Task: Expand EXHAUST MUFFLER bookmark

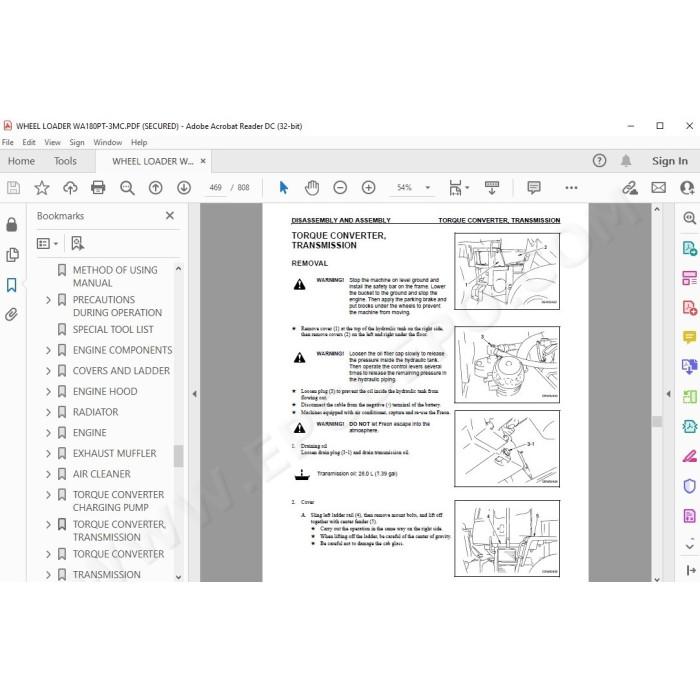Action: 48,454
